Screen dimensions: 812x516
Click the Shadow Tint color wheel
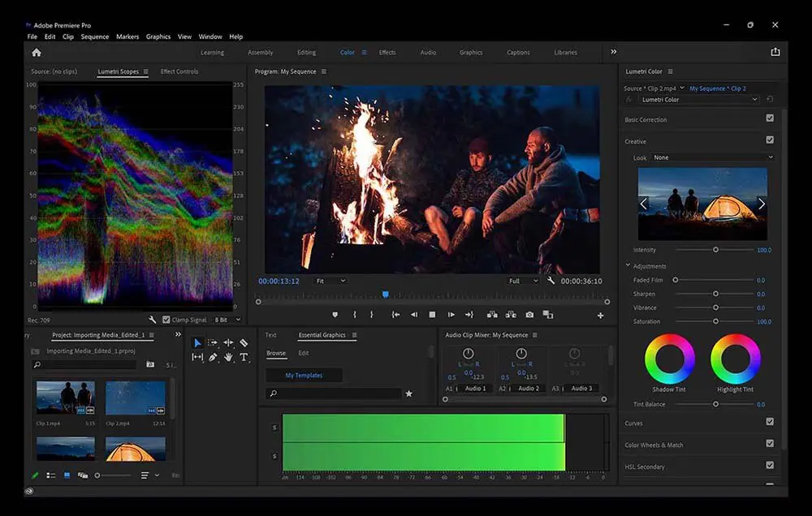tap(670, 359)
